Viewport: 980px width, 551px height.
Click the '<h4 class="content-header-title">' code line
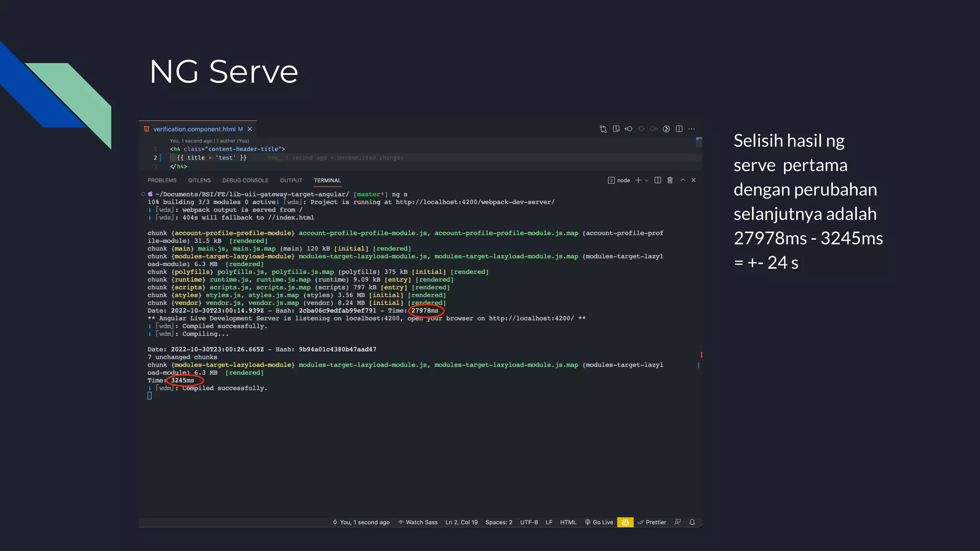(227, 149)
